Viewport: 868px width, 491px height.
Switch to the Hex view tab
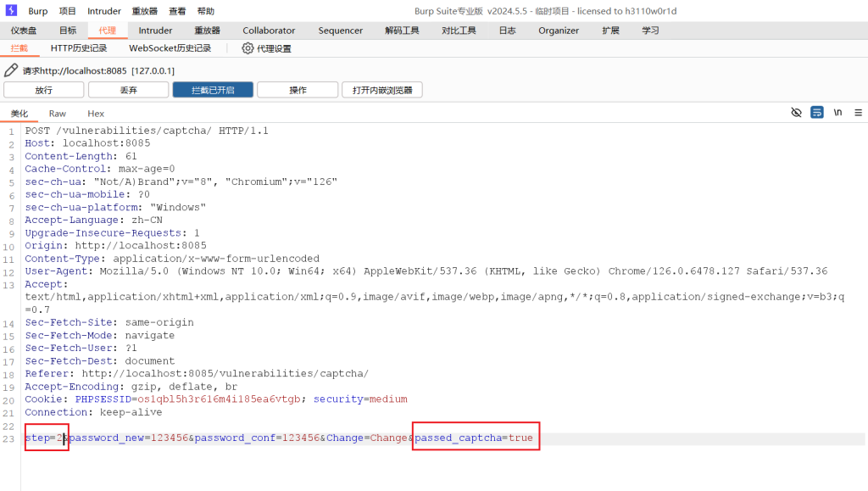point(96,114)
